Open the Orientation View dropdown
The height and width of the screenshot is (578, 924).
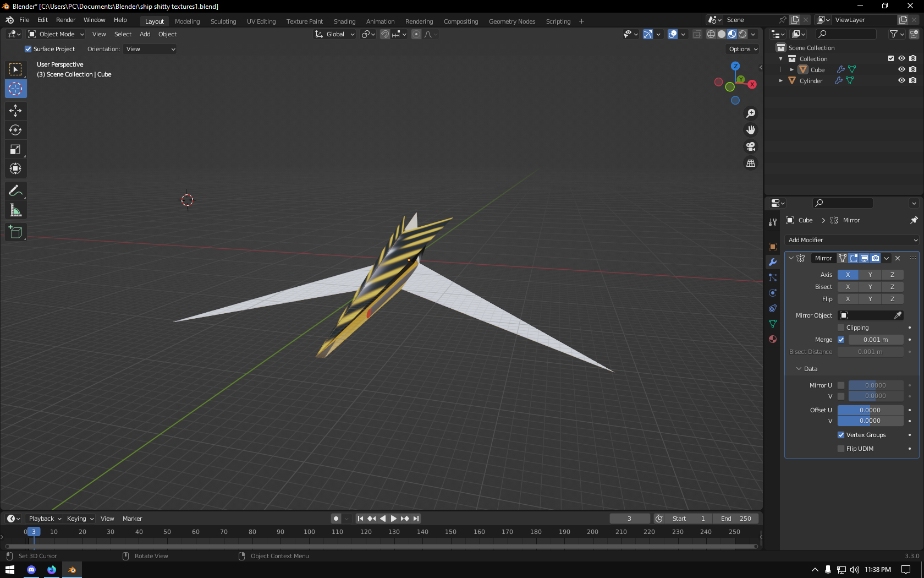pyautogui.click(x=150, y=49)
